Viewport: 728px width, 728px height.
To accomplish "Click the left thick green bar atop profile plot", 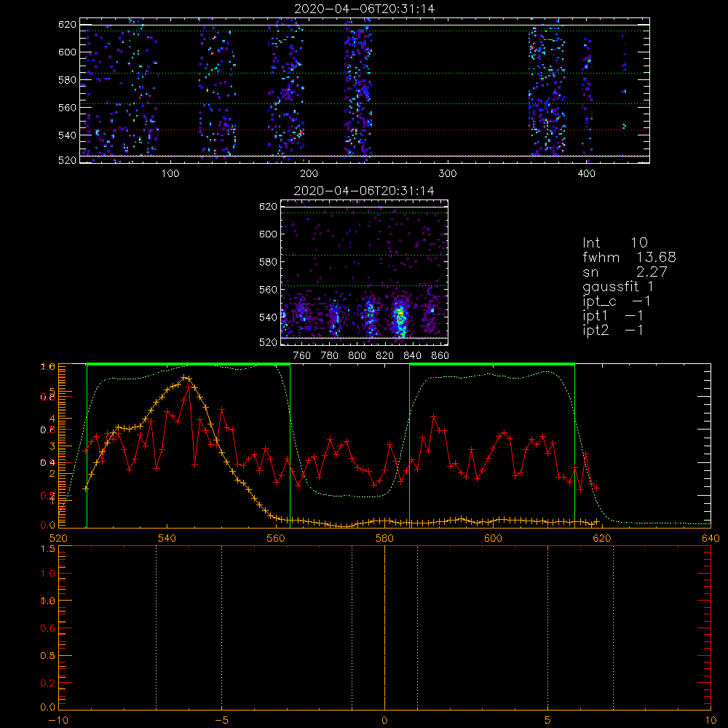I will coord(189,364).
